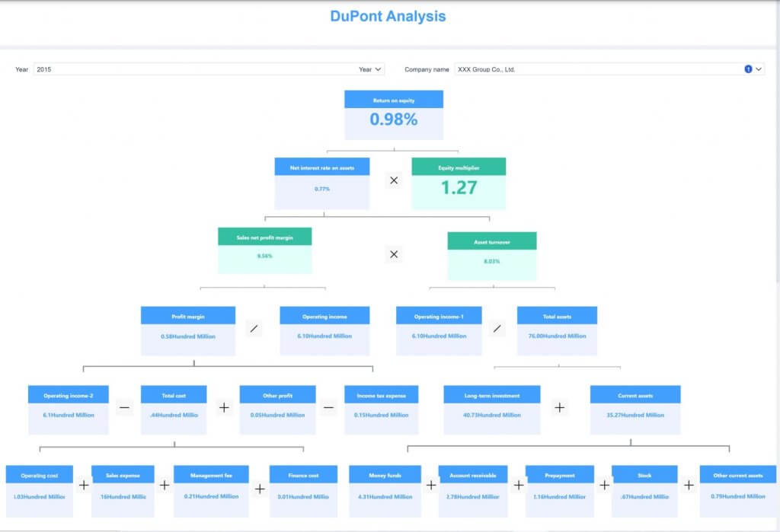Click plus sign between Sales expense and Management fee
Screen dimensions: 780x532
pos(165,485)
